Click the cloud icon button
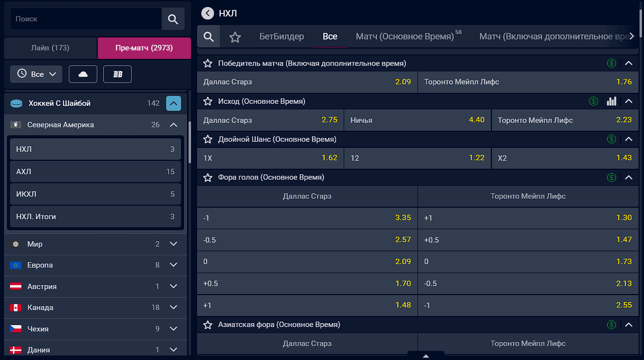The image size is (644, 360). (83, 74)
